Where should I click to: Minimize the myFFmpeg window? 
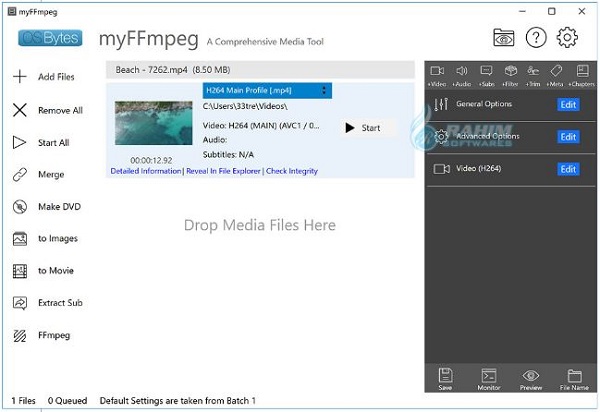(x=522, y=11)
